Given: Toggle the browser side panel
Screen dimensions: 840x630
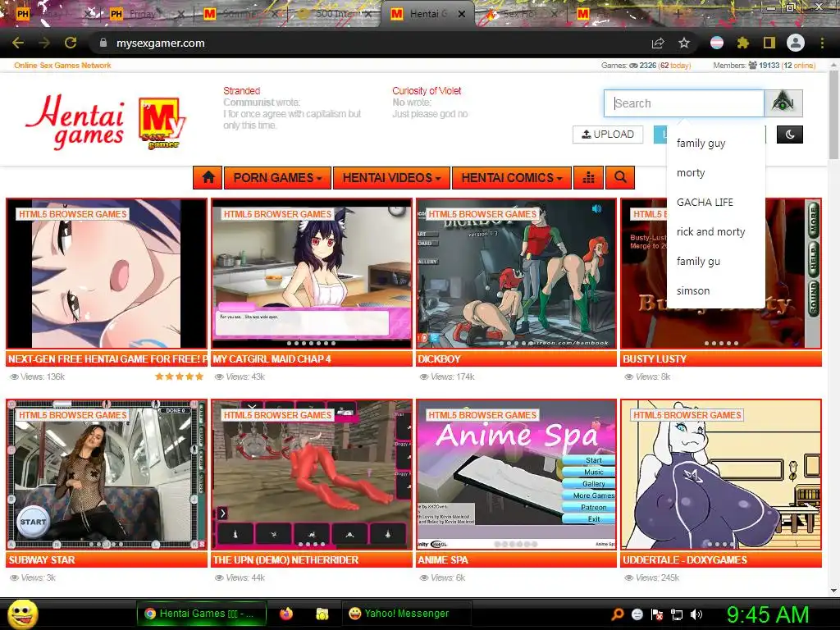Looking at the screenshot, I should point(769,43).
